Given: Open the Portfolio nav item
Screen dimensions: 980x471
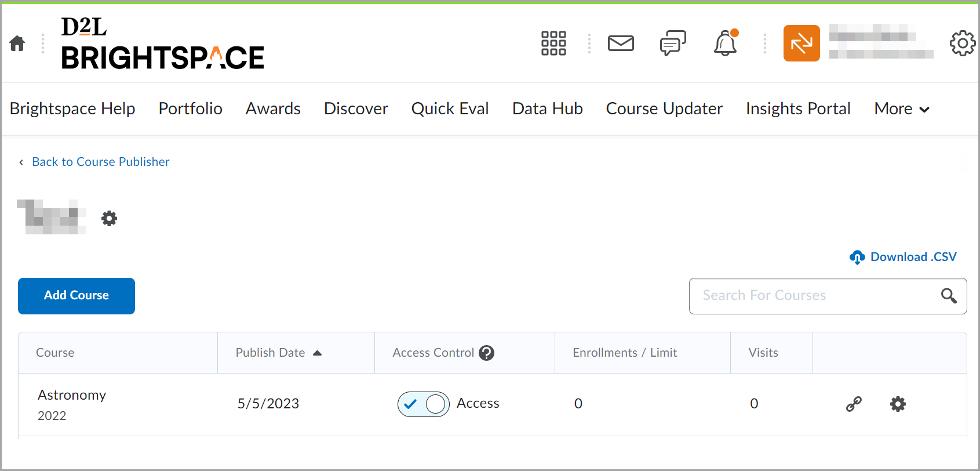Looking at the screenshot, I should click(191, 108).
